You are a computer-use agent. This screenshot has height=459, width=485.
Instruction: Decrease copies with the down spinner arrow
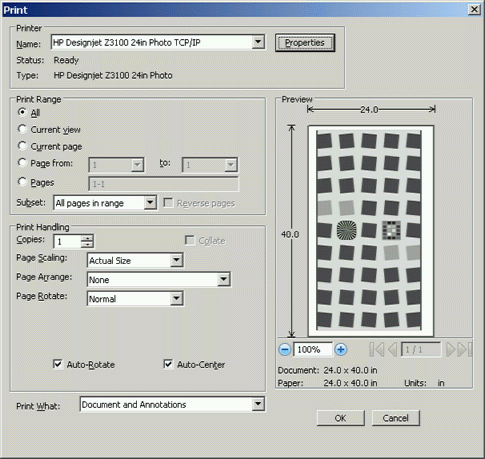[x=87, y=244]
